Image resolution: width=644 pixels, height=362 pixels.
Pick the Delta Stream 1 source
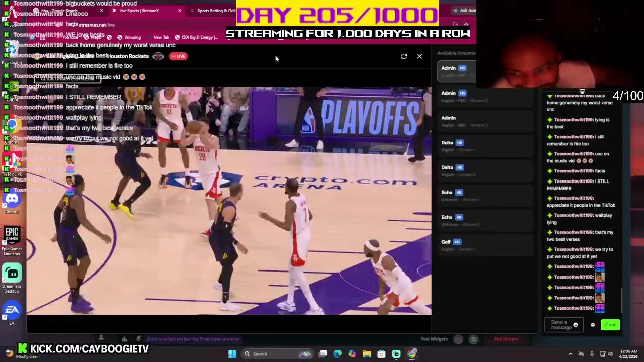tap(486, 146)
